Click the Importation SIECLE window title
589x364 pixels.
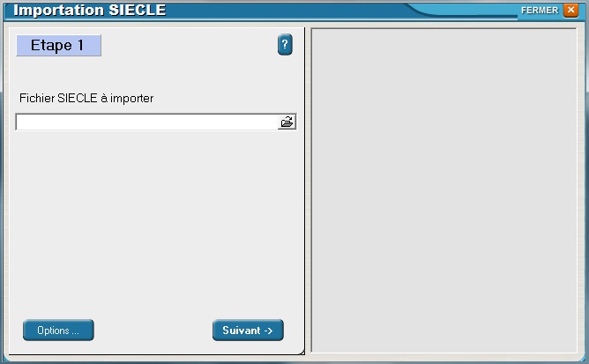click(x=89, y=10)
